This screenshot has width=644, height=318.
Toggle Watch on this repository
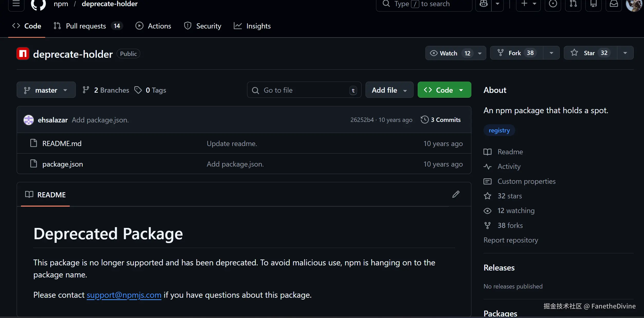click(448, 53)
